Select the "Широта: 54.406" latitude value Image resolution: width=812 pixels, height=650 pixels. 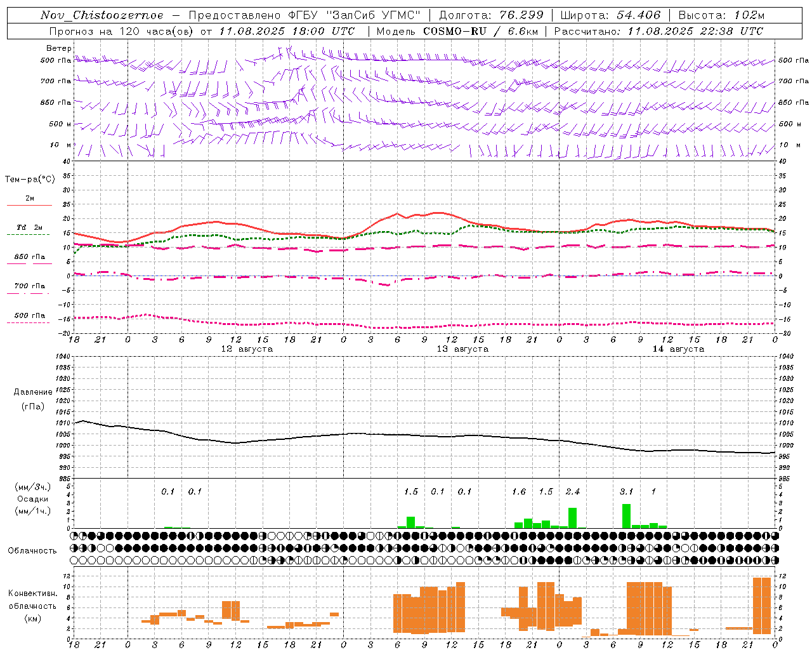[x=610, y=15]
